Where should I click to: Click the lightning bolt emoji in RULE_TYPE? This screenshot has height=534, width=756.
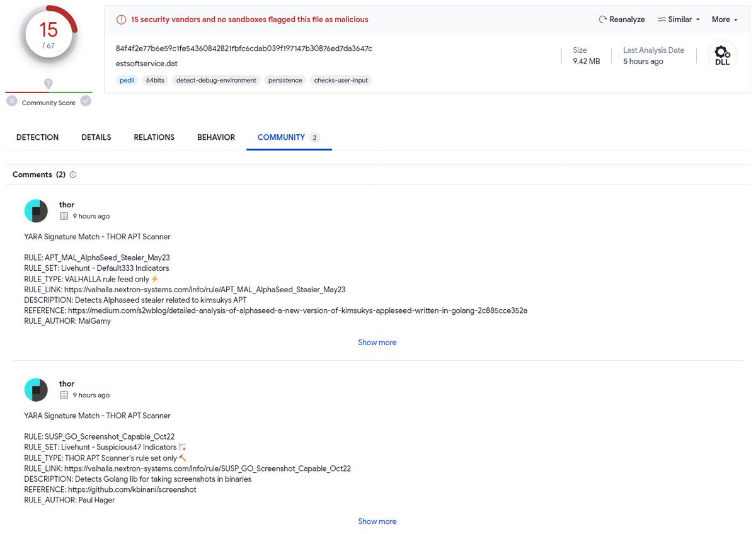[x=155, y=279]
